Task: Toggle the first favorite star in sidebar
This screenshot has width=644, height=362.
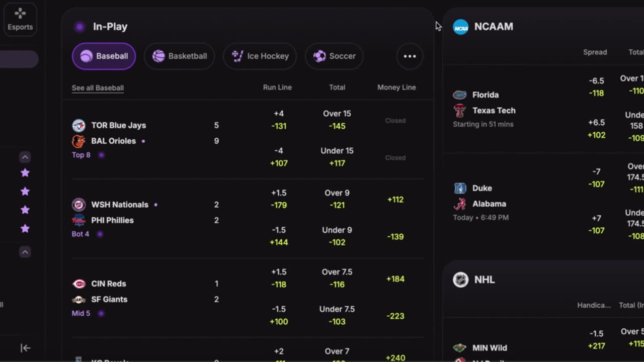Action: pos(25,173)
